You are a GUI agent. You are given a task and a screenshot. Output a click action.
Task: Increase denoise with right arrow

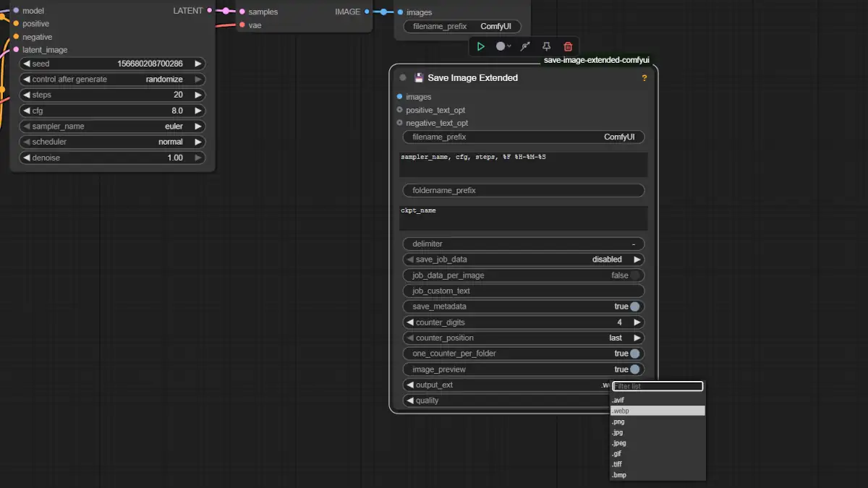[197, 158]
